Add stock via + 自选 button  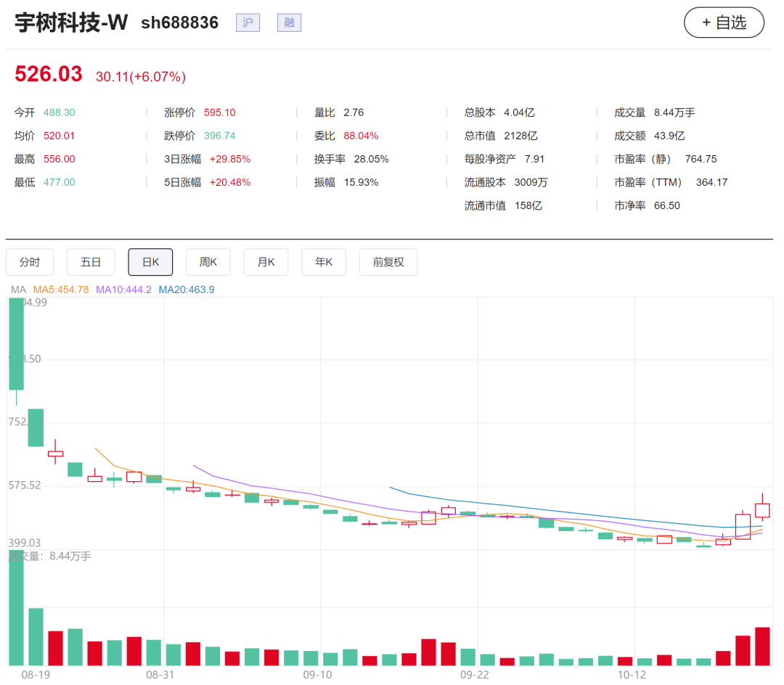point(724,22)
